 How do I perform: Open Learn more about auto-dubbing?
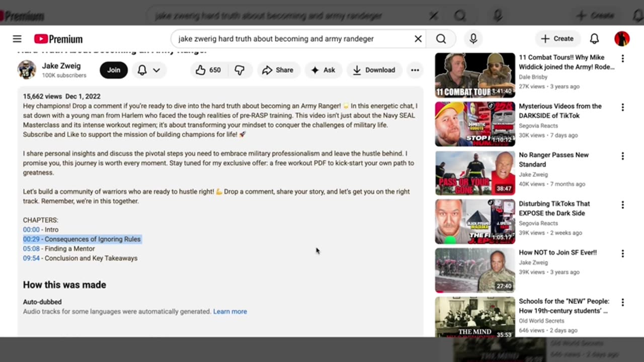coord(230,312)
